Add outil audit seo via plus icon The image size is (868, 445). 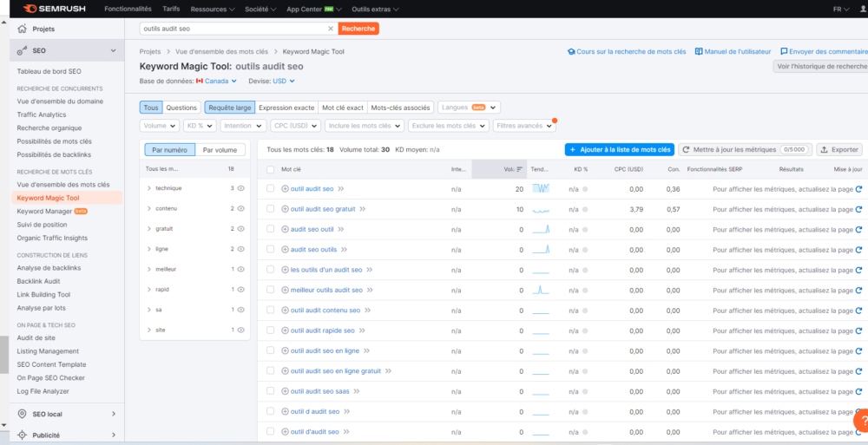(285, 189)
